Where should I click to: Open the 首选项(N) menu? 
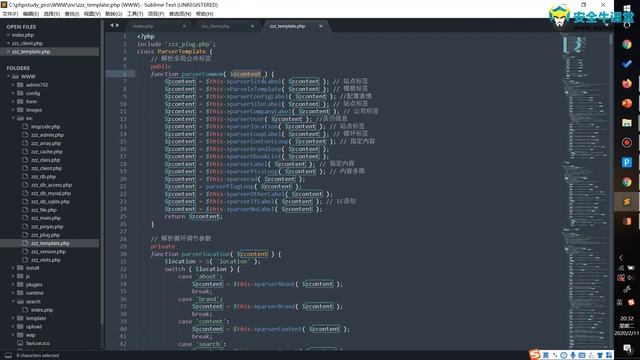[x=180, y=14]
